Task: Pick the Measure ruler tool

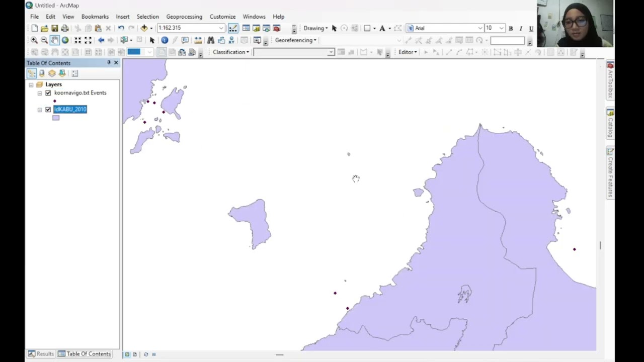Action: tap(198, 40)
